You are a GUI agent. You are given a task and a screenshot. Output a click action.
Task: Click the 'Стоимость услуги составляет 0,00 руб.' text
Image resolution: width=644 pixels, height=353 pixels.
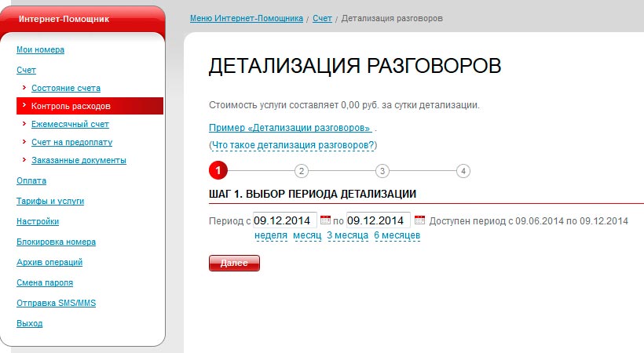294,105
